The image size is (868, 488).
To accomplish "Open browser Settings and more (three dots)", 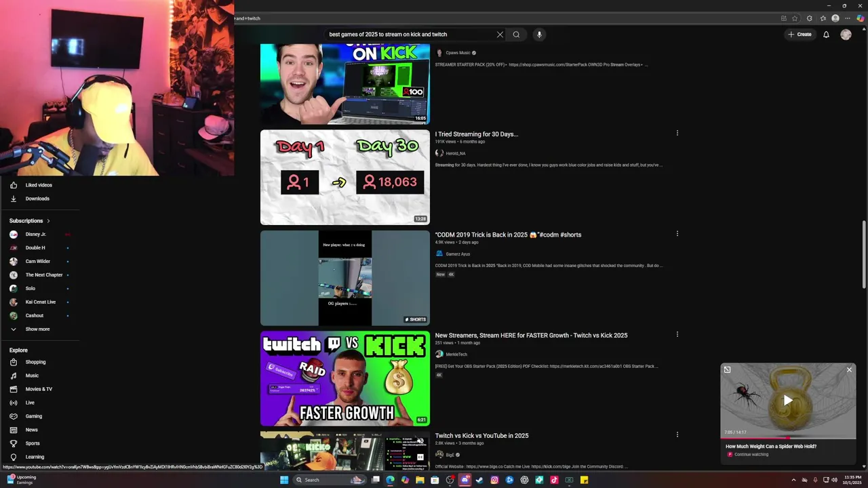I will click(x=848, y=18).
